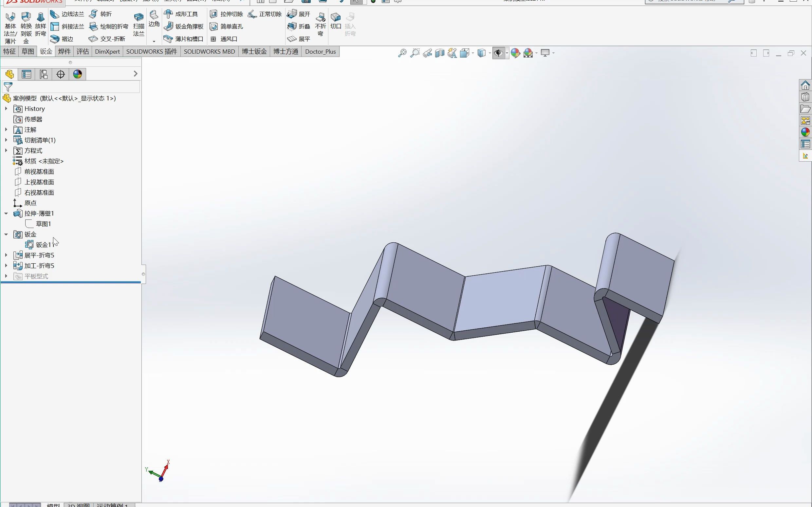Click 材质 <未指定> material entry
812x507 pixels.
pyautogui.click(x=44, y=161)
